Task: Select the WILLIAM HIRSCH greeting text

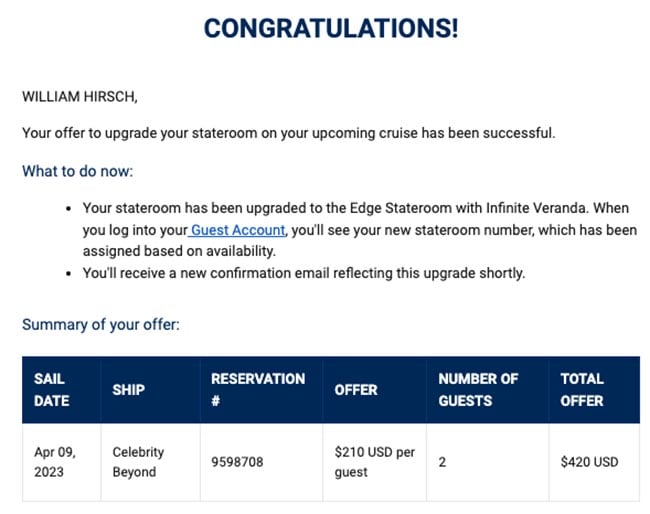Action: 80,97
